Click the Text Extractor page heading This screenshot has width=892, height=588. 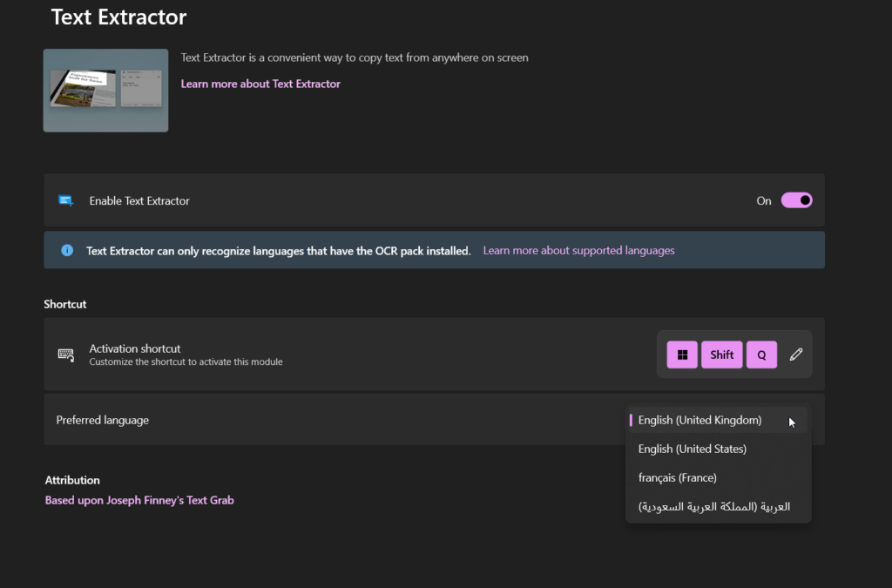pyautogui.click(x=118, y=17)
